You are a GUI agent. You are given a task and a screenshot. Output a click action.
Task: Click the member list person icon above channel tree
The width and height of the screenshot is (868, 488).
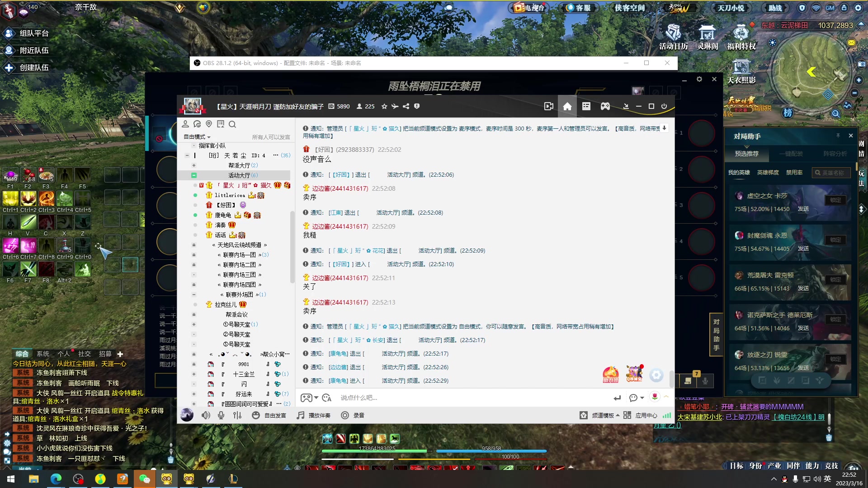point(185,124)
